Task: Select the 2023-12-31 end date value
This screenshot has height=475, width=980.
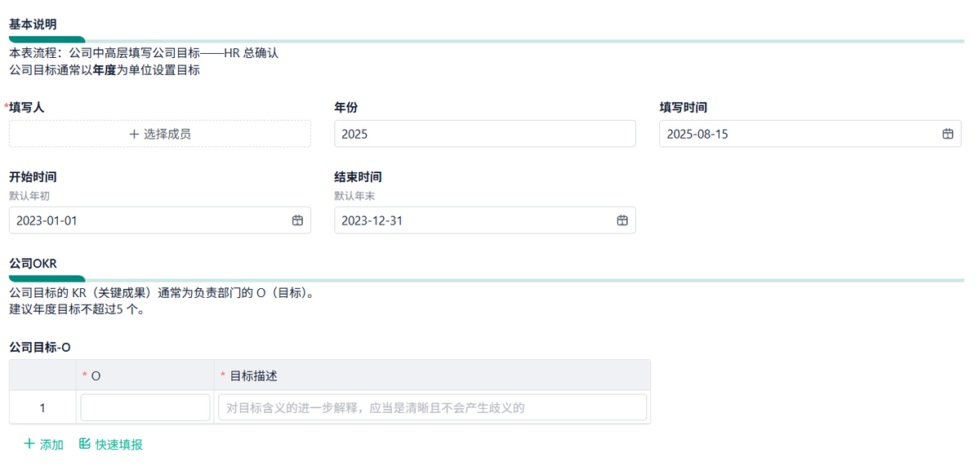Action: pos(372,220)
